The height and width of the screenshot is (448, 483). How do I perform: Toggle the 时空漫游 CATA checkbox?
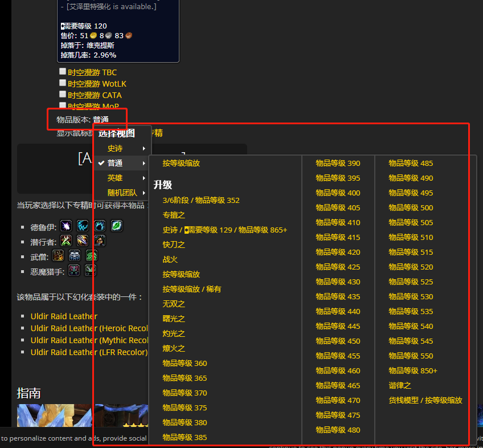tap(63, 94)
